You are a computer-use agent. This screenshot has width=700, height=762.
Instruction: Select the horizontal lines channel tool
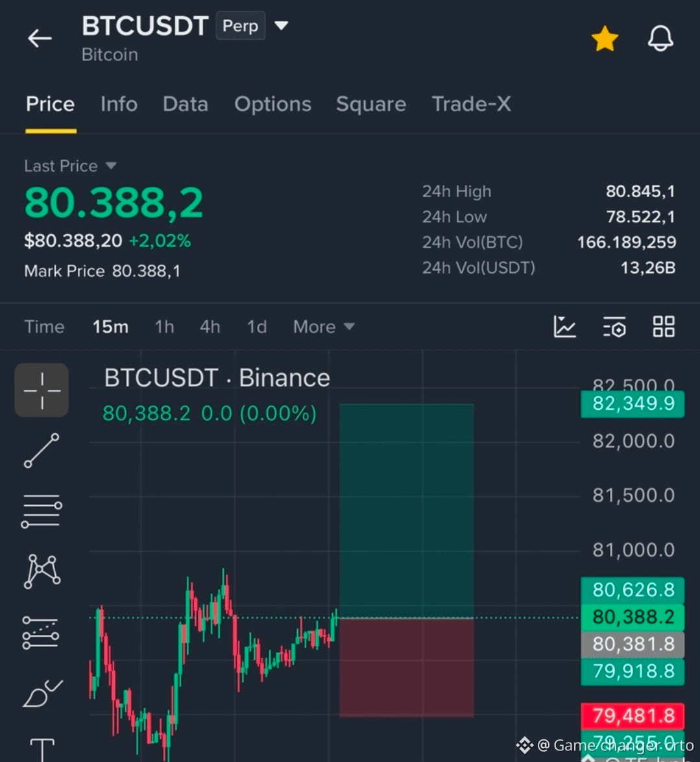[42, 511]
